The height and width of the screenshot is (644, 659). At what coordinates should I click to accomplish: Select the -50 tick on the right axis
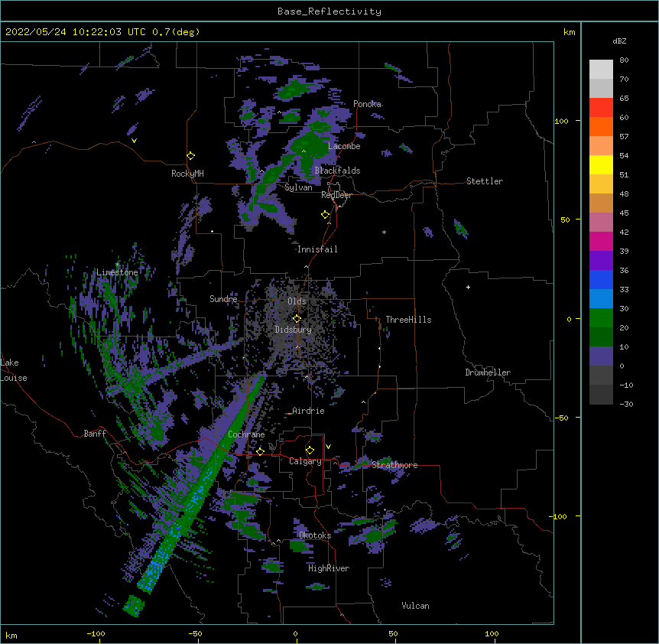[x=560, y=418]
